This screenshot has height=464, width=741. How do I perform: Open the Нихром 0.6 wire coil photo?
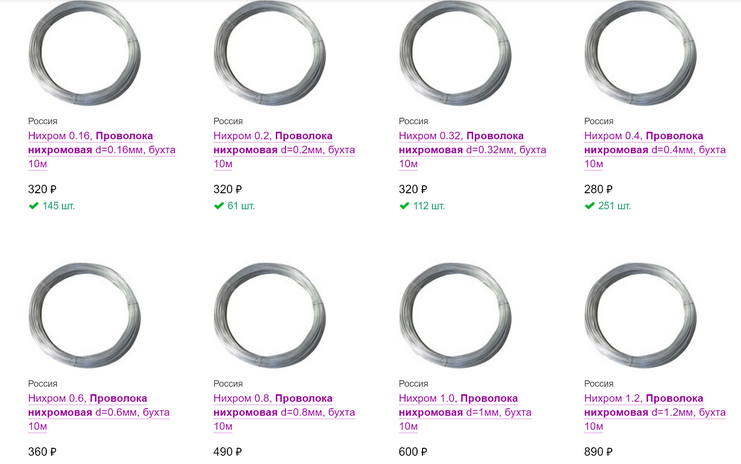[x=85, y=315]
